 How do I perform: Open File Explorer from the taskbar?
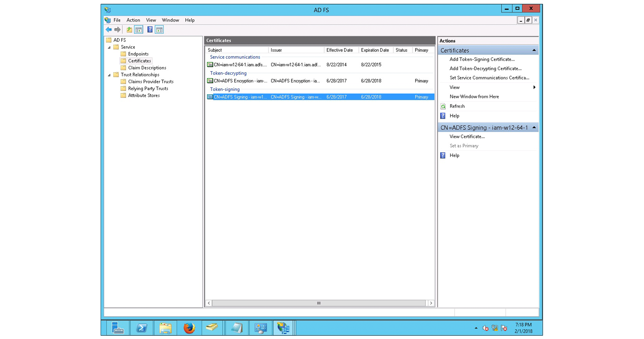point(166,328)
